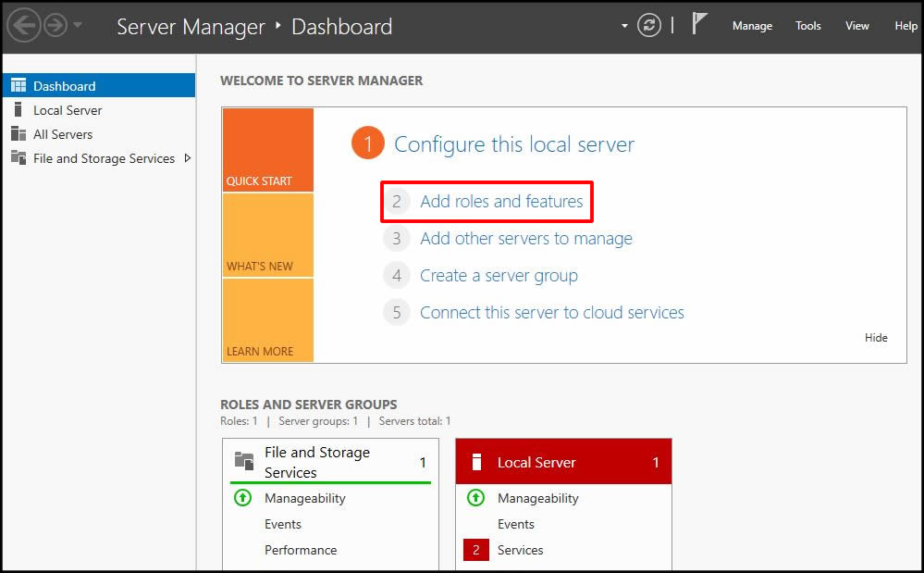
Task: Open the Manage menu
Action: tap(752, 26)
